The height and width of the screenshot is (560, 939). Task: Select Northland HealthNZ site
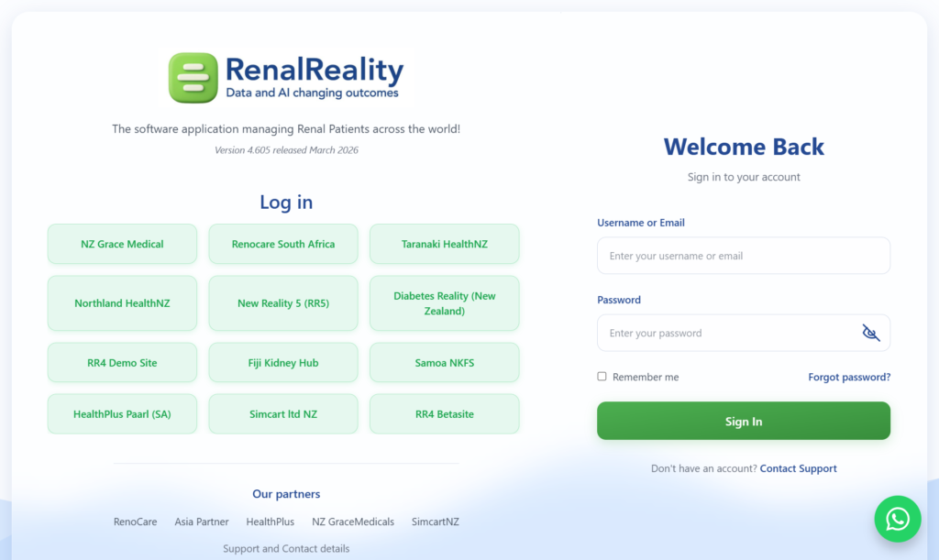pos(122,303)
